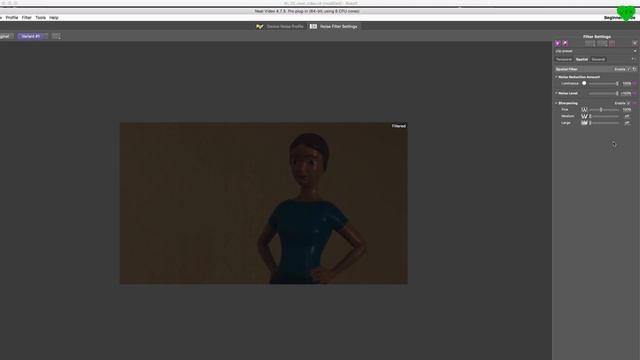Click the Medium sharpening off value

(x=627, y=116)
